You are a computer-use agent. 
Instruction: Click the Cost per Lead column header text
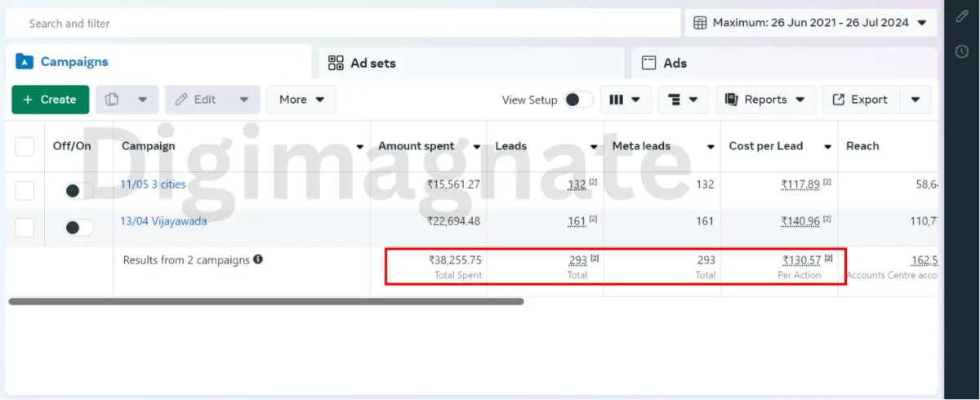pos(766,146)
